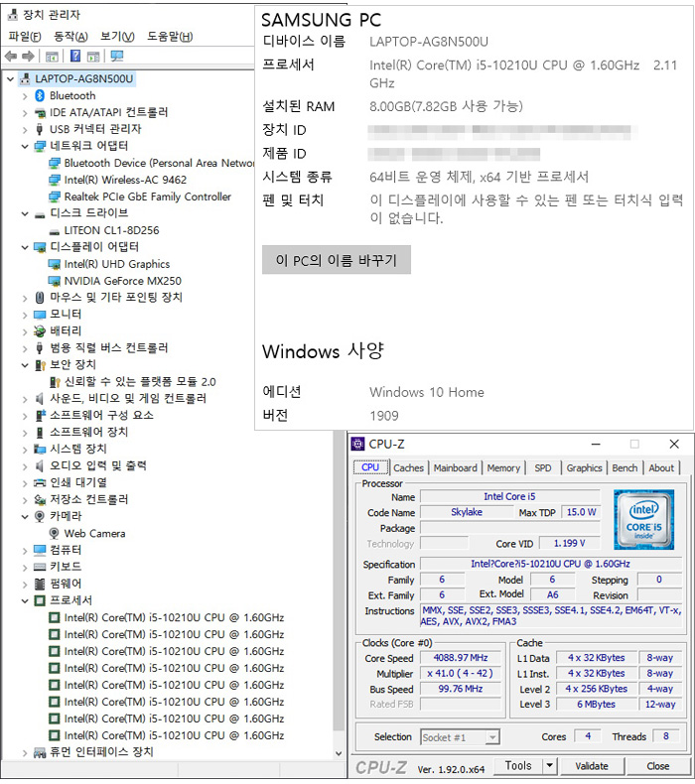Expand the batteries (배터리) category
Screen dimensions: 695x784
pos(25,332)
